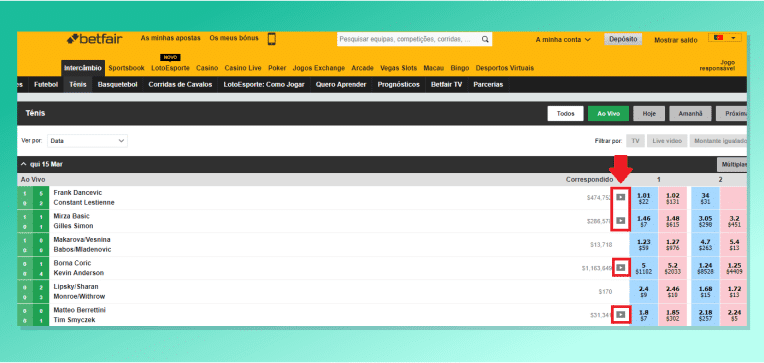Viewport: 764px width, 363px height.
Task: Open the Ver por Data dropdown
Action: coord(87,141)
